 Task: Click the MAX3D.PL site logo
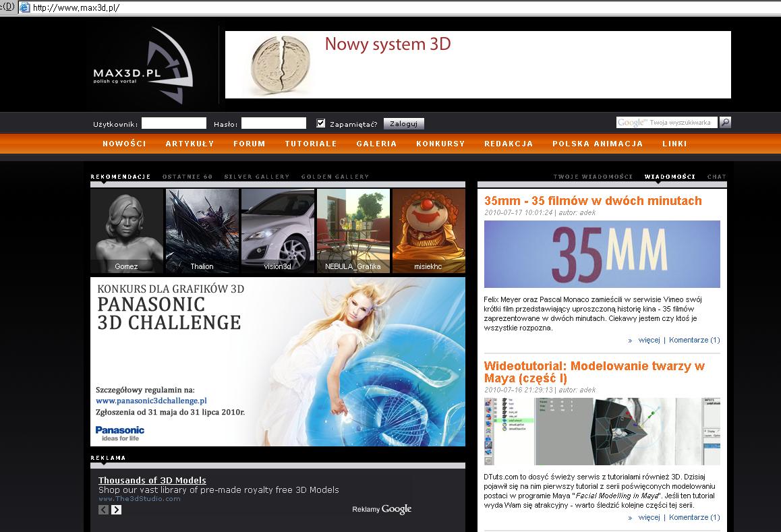click(x=143, y=66)
